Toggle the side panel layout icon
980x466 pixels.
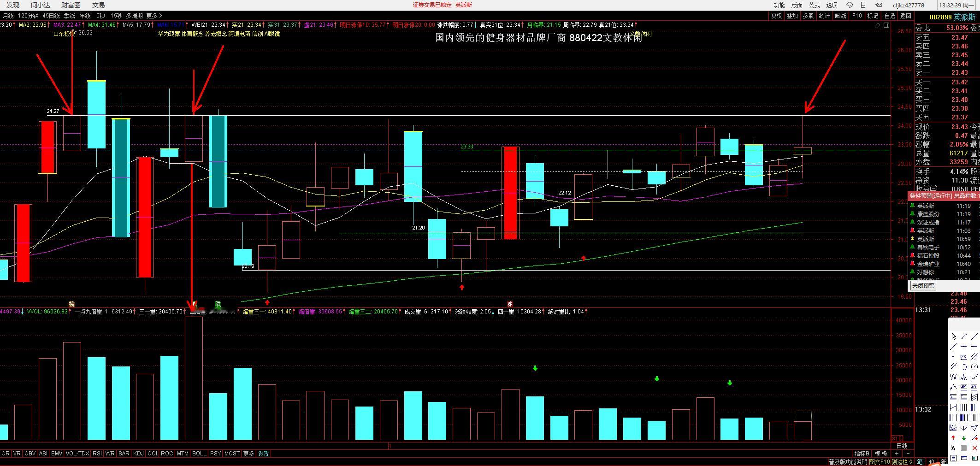[886, 25]
